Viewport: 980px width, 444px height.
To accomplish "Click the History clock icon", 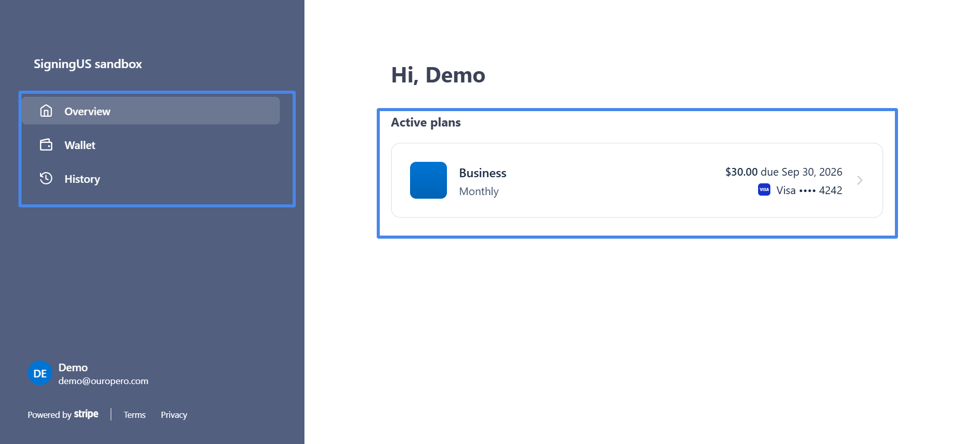I will point(46,178).
